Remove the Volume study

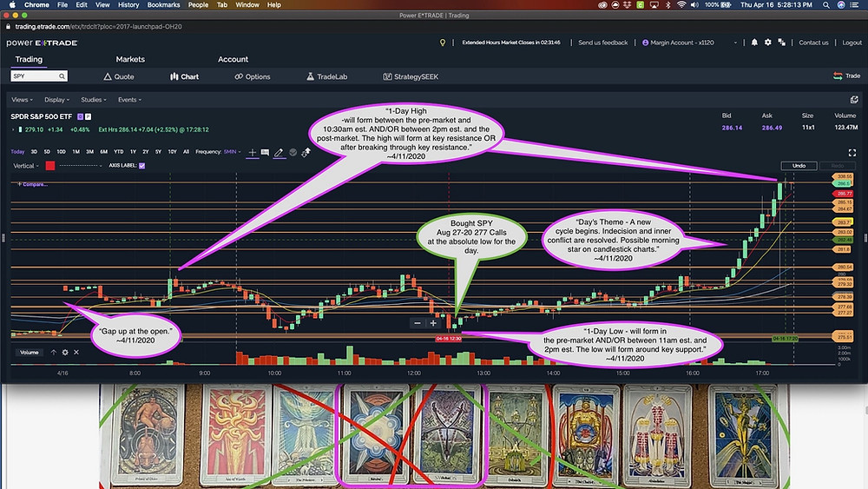tap(76, 353)
